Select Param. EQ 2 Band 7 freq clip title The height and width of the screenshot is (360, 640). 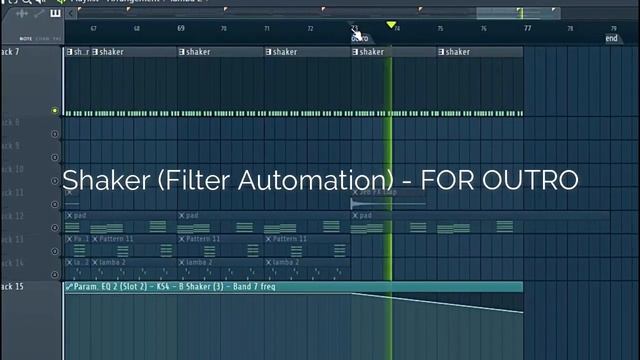[175, 287]
